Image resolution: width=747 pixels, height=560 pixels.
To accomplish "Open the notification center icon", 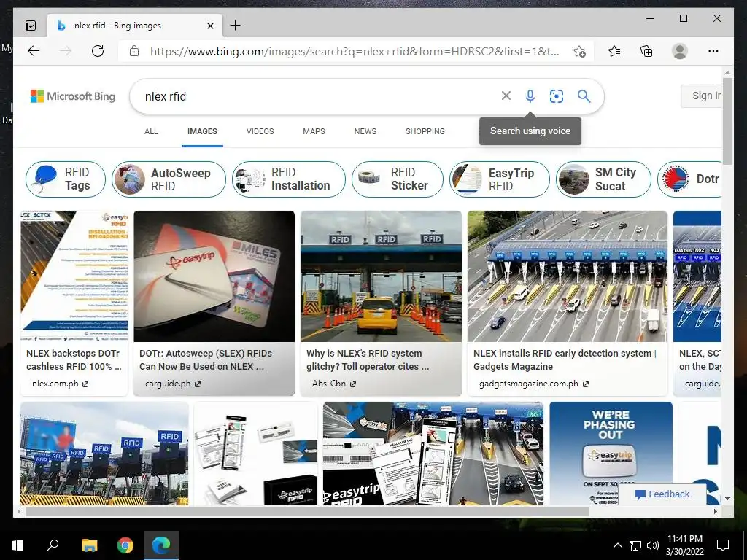I will tap(723, 545).
